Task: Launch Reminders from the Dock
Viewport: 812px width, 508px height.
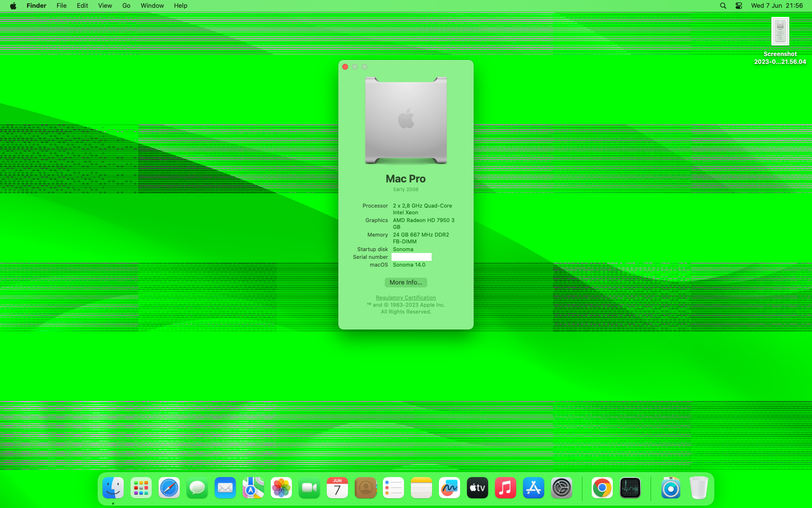Action: (393, 488)
